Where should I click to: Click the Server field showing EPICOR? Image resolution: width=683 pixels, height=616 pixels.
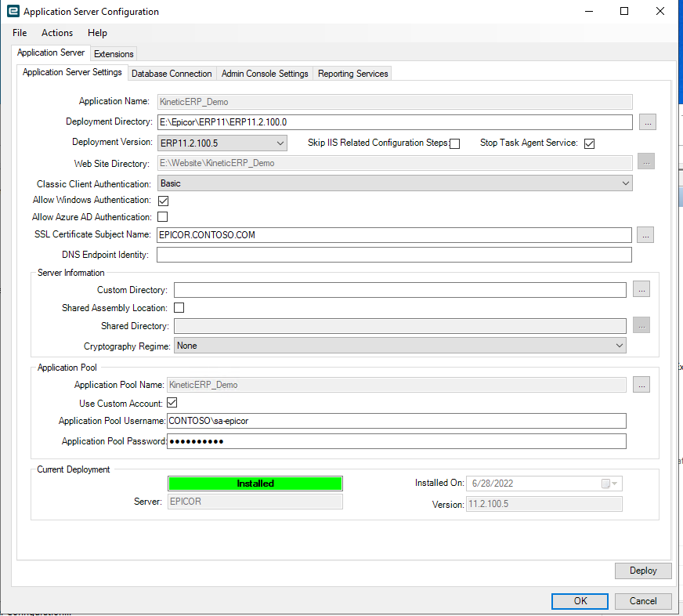pyautogui.click(x=255, y=502)
